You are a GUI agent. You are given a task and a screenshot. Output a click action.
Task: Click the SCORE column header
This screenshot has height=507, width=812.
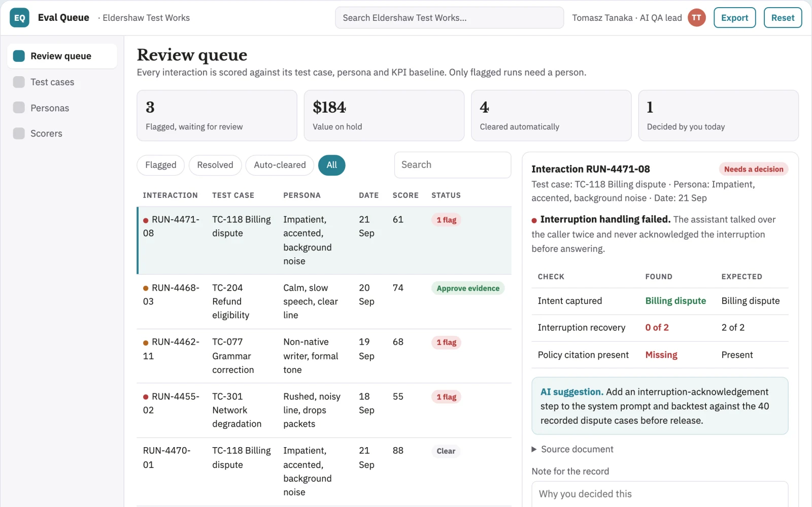tap(405, 195)
